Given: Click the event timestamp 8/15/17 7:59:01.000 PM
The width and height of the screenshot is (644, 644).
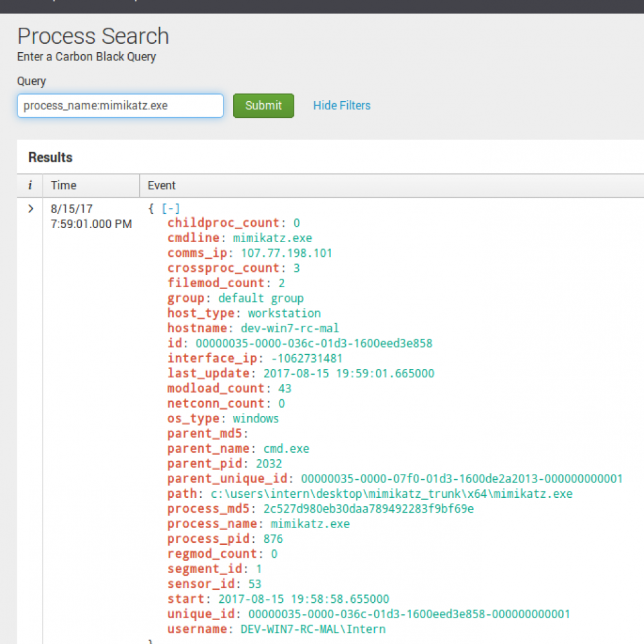Looking at the screenshot, I should point(91,216).
